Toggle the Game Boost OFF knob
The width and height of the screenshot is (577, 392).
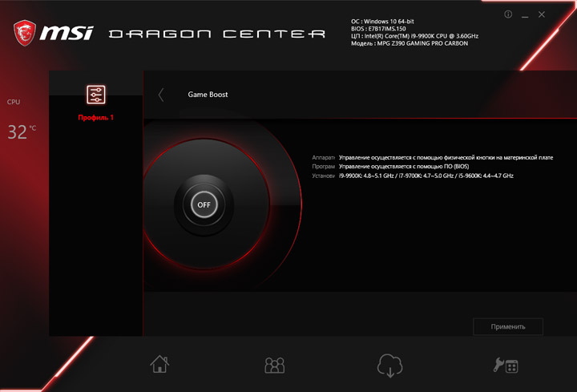click(204, 204)
